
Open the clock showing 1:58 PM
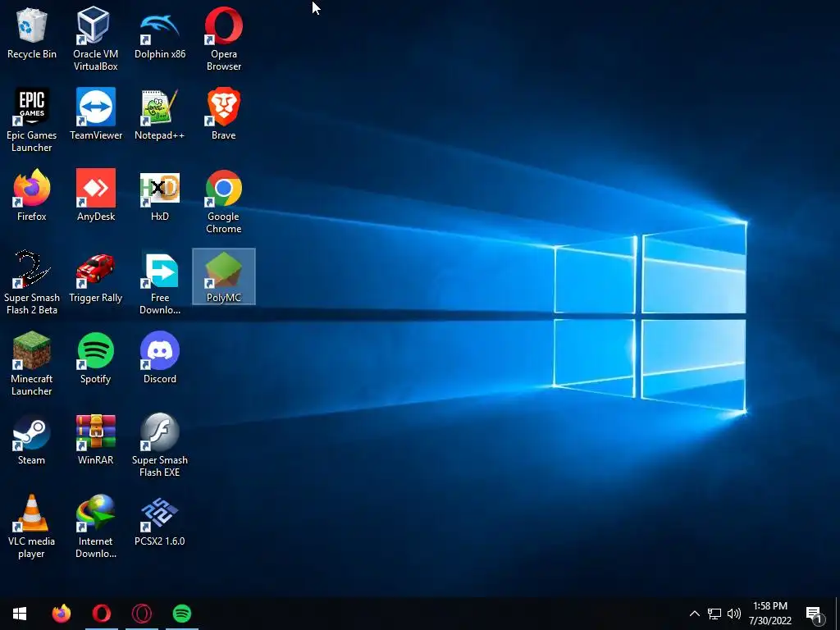tap(769, 614)
